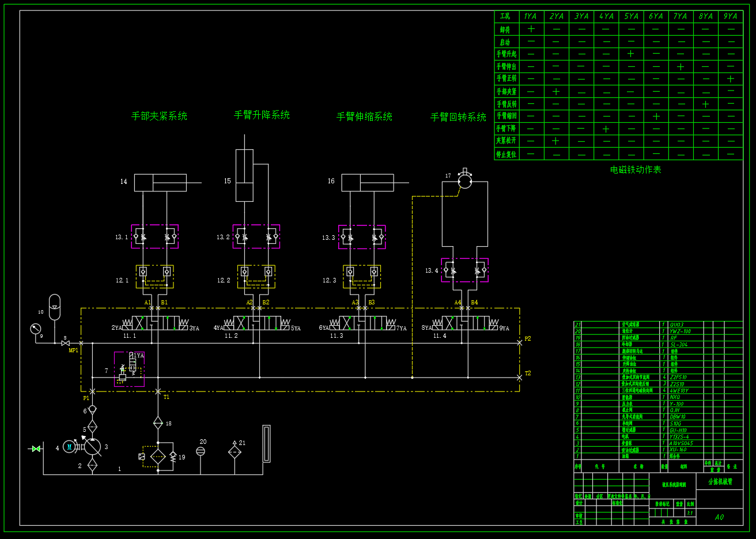
Task: Select throttle valve block 13.4
Action: click(x=464, y=270)
